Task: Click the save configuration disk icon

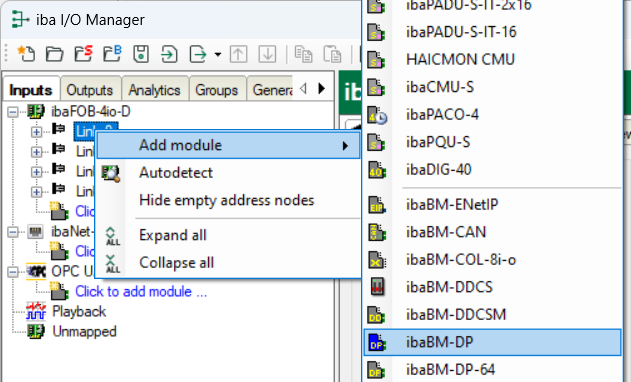Action: coord(141,54)
